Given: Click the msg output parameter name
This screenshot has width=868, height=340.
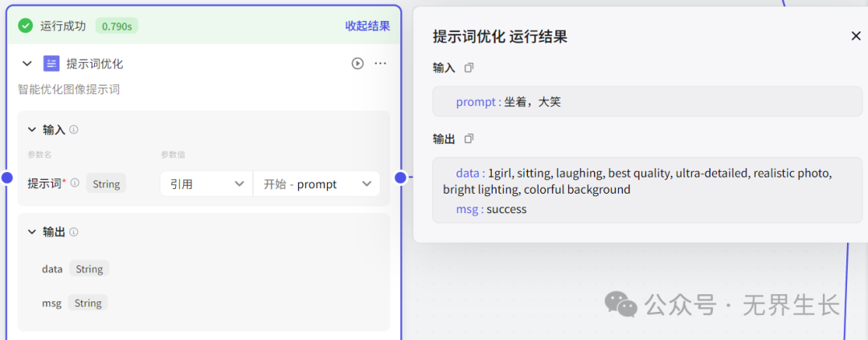Looking at the screenshot, I should (51, 303).
